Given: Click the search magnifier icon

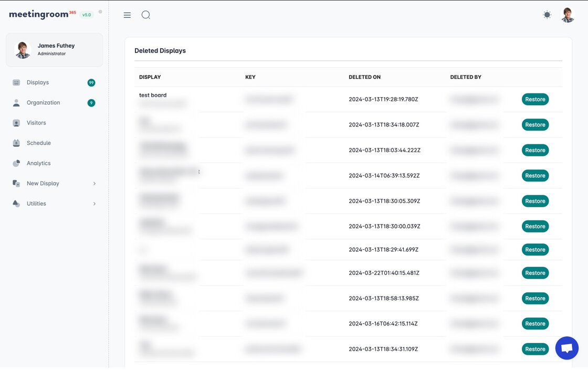Looking at the screenshot, I should [146, 15].
